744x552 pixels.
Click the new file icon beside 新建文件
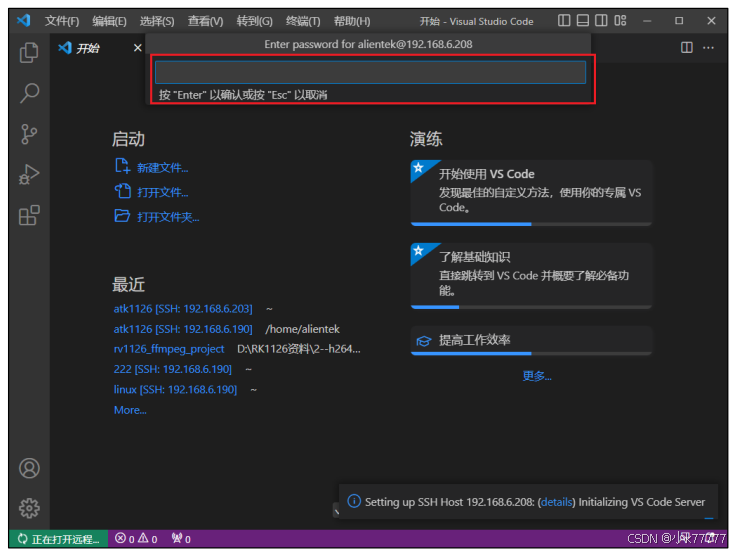point(122,166)
